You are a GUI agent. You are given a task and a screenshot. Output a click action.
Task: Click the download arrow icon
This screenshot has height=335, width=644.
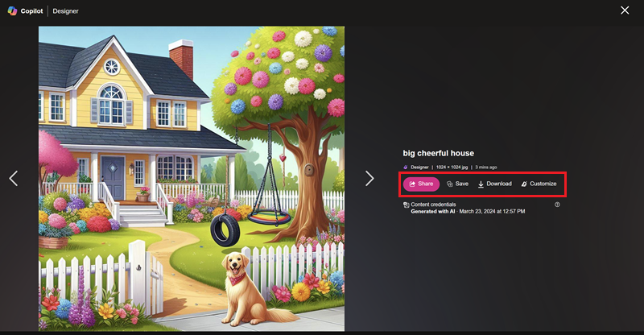tap(481, 184)
